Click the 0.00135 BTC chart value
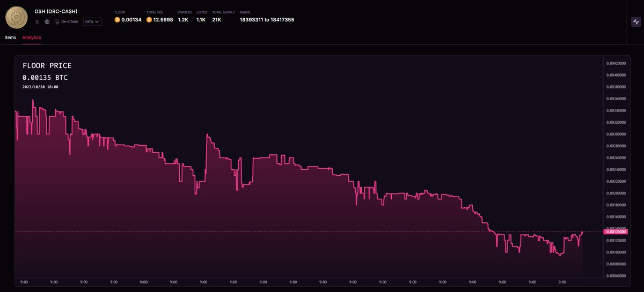This screenshot has width=644, height=292. 45,78
